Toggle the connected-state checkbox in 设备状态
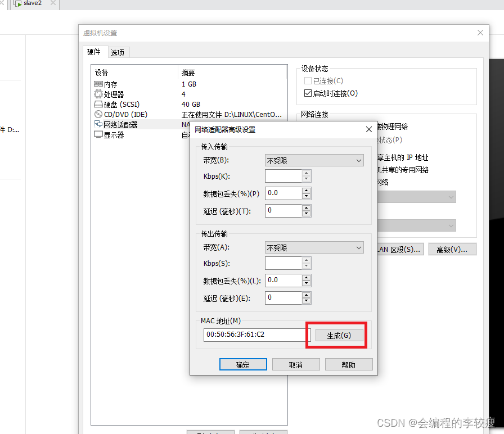Viewport: 504px width, 434px height. (x=308, y=80)
